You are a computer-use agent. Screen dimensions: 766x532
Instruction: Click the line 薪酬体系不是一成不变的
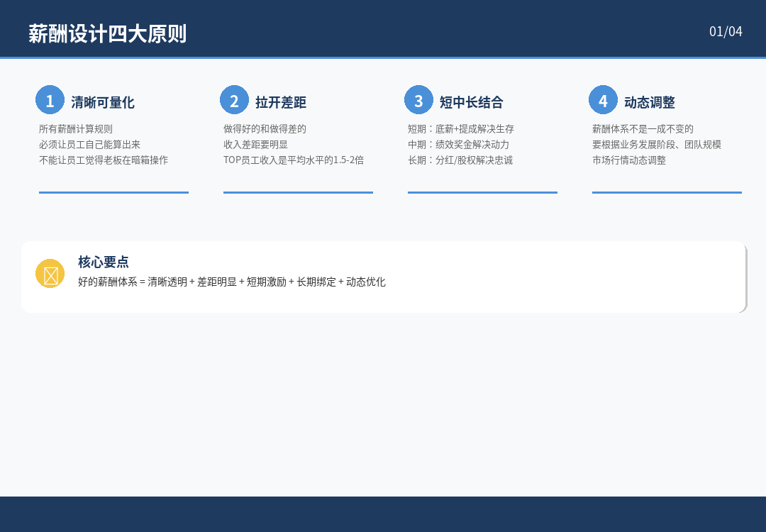pos(643,129)
